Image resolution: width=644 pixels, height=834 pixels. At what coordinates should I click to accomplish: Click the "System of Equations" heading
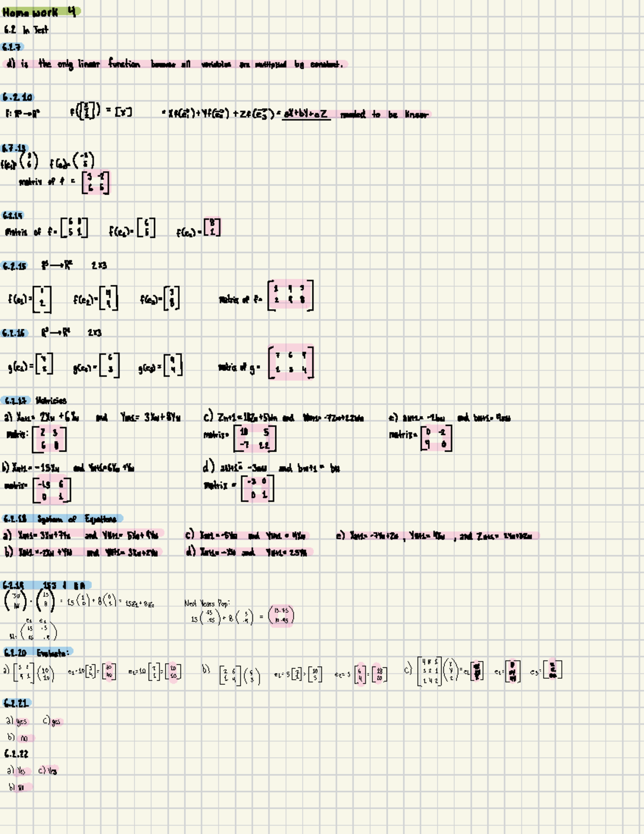[x=77, y=519]
